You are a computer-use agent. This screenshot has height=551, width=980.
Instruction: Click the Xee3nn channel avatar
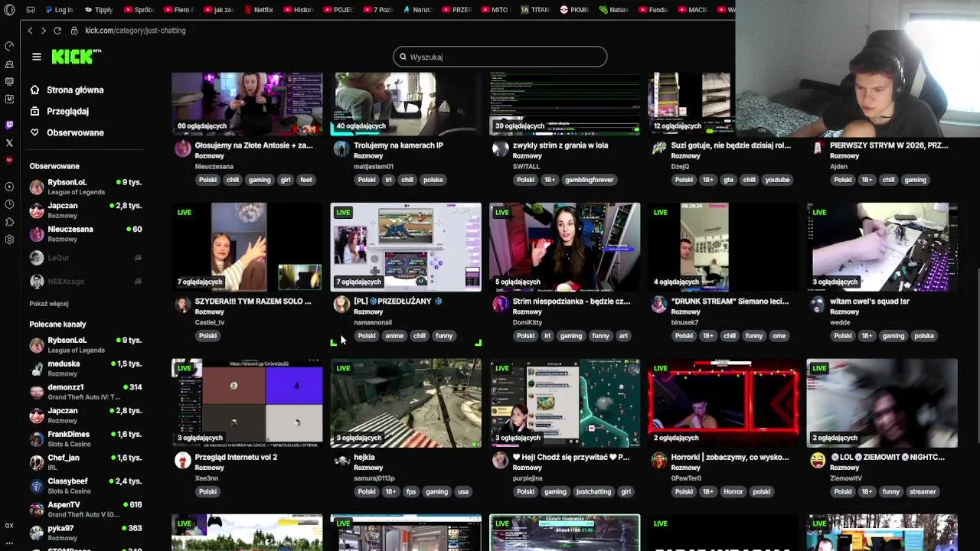pos(182,461)
